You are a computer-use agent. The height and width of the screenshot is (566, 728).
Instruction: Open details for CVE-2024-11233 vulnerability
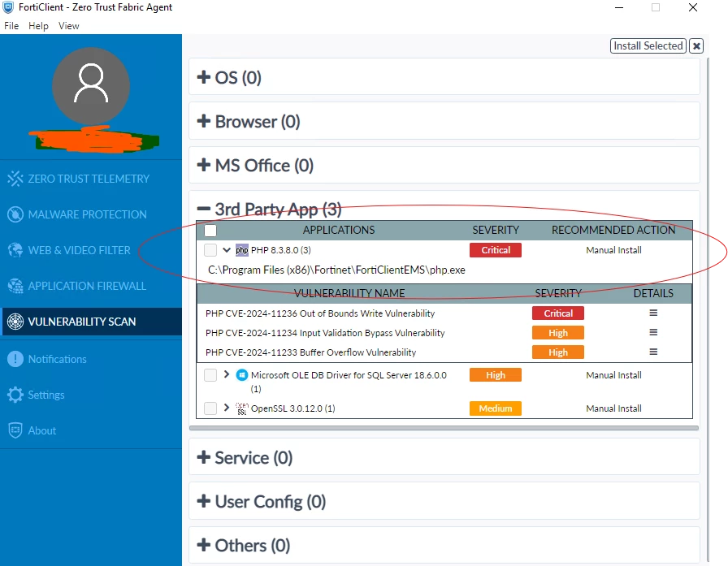click(x=653, y=352)
